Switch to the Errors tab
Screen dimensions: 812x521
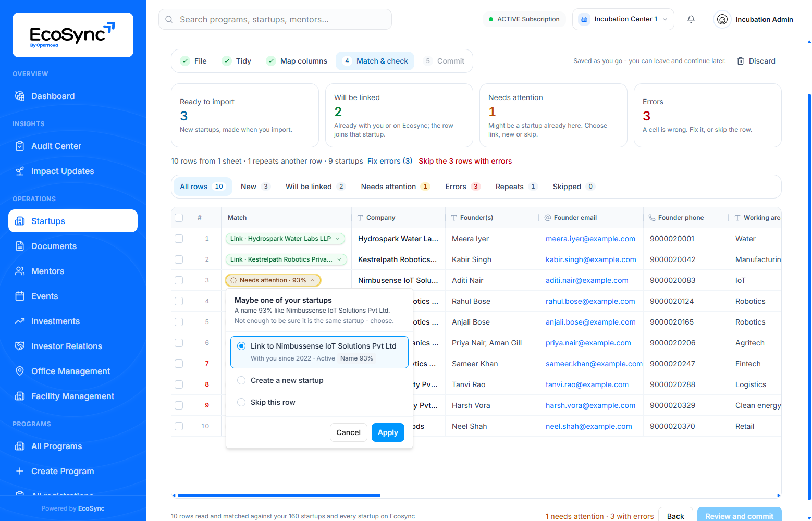pyautogui.click(x=462, y=187)
